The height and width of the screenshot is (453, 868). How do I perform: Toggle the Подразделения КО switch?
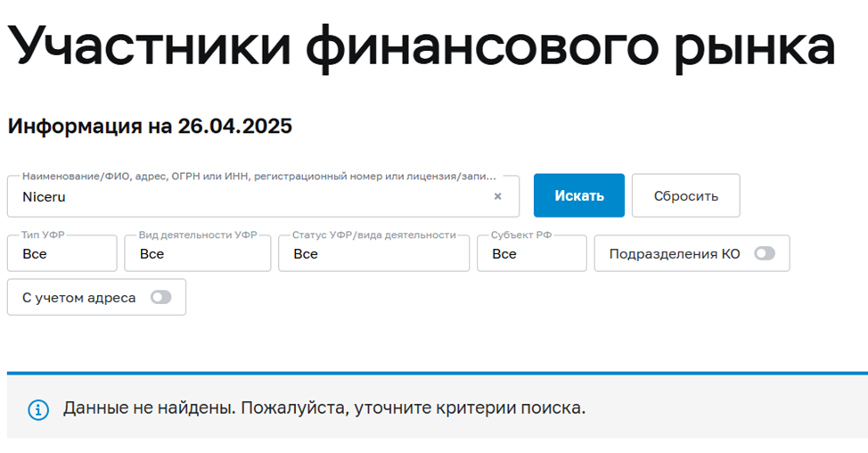point(765,253)
